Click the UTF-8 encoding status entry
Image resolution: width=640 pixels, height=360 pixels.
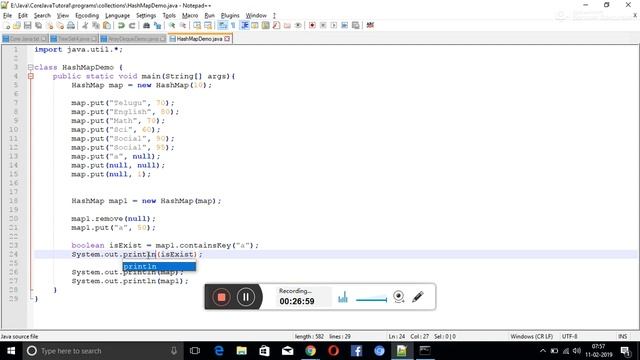[569, 336]
